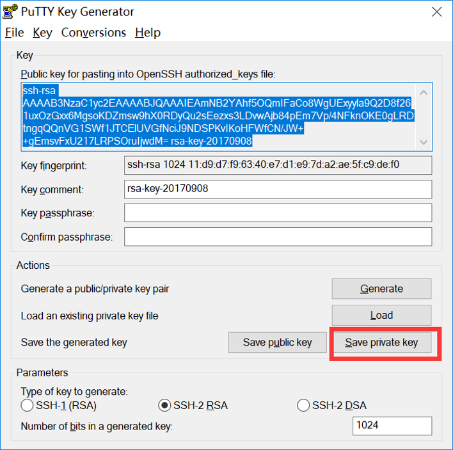Click the public key scrollbar down arrow

tap(423, 142)
